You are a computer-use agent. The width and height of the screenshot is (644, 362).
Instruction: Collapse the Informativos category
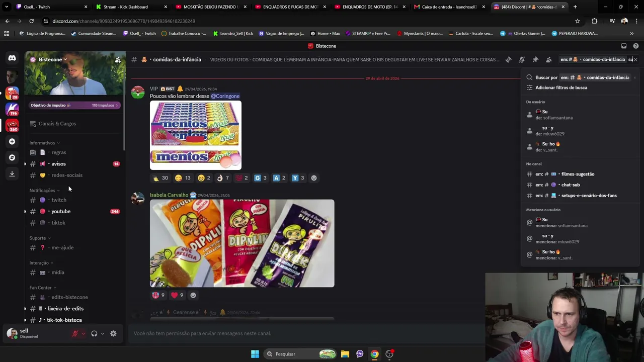click(44, 143)
